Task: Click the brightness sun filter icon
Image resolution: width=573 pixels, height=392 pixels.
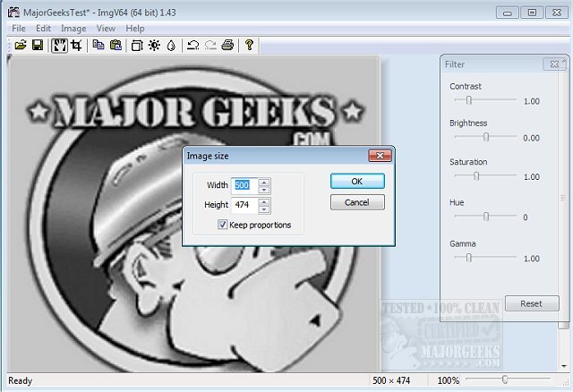Action: click(155, 46)
